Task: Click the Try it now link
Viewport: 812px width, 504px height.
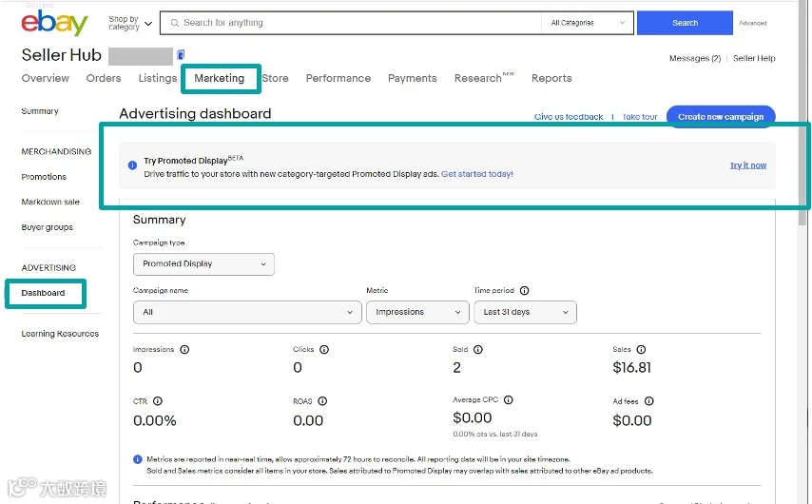Action: [747, 165]
